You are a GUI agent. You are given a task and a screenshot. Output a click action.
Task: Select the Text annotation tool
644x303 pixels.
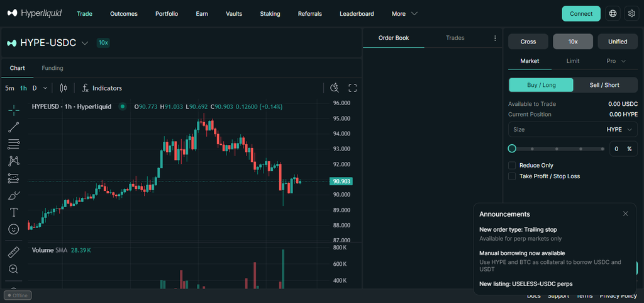[14, 212]
